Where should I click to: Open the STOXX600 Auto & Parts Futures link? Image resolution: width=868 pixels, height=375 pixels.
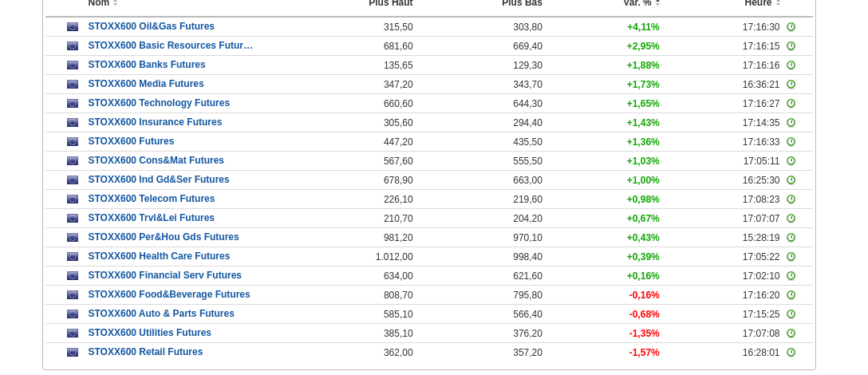point(161,314)
